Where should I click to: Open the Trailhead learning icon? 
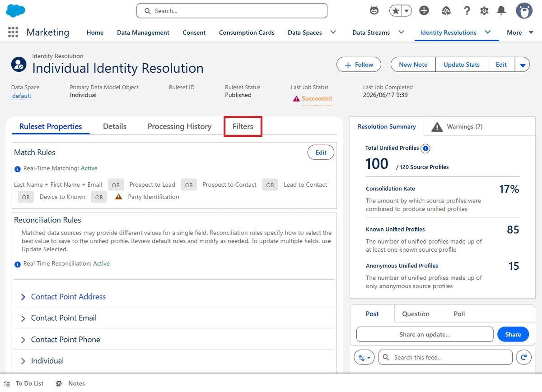click(x=446, y=11)
